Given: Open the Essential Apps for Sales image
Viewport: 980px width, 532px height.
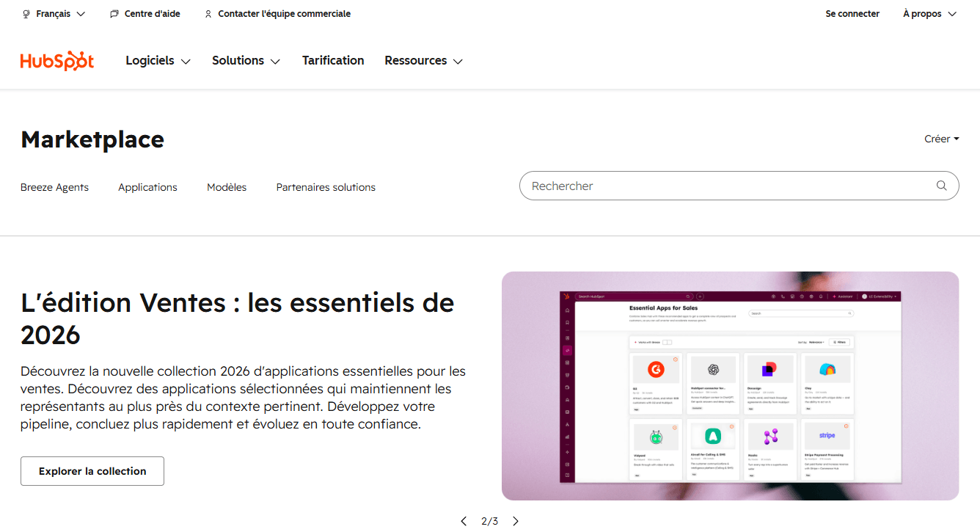Looking at the screenshot, I should [730, 386].
